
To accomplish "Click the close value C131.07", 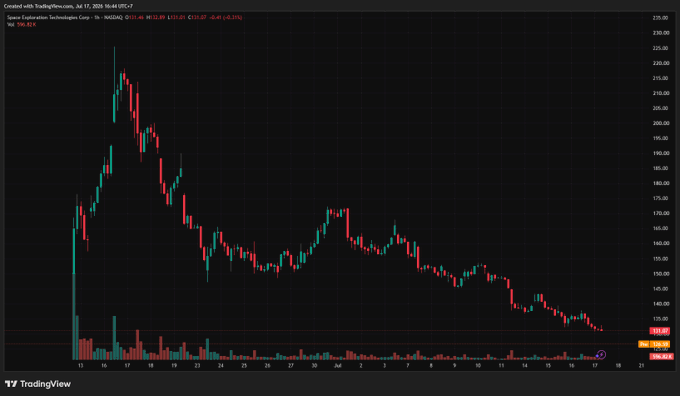I will click(197, 17).
